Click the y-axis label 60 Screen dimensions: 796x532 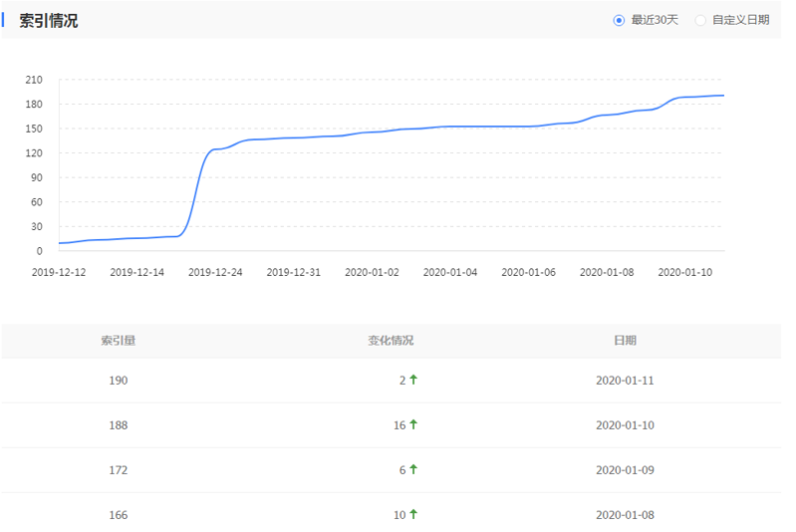[x=37, y=202]
